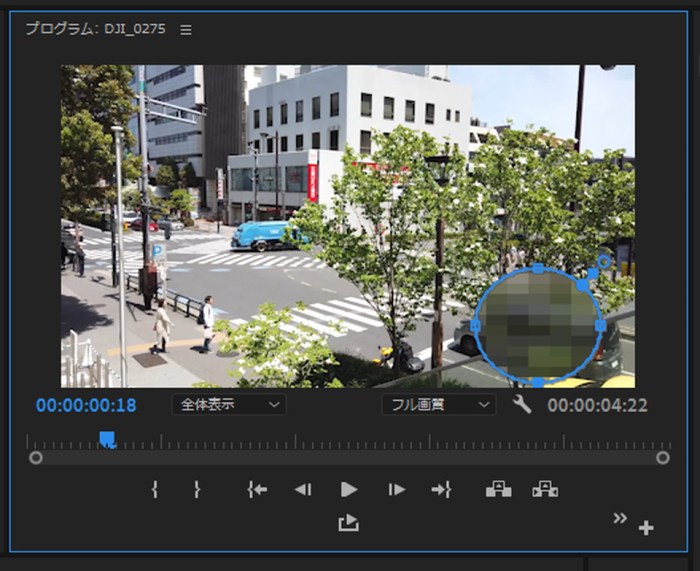The image size is (700, 571).
Task: Click the 00:00:04:22 duration timecode
Action: pyautogui.click(x=597, y=405)
